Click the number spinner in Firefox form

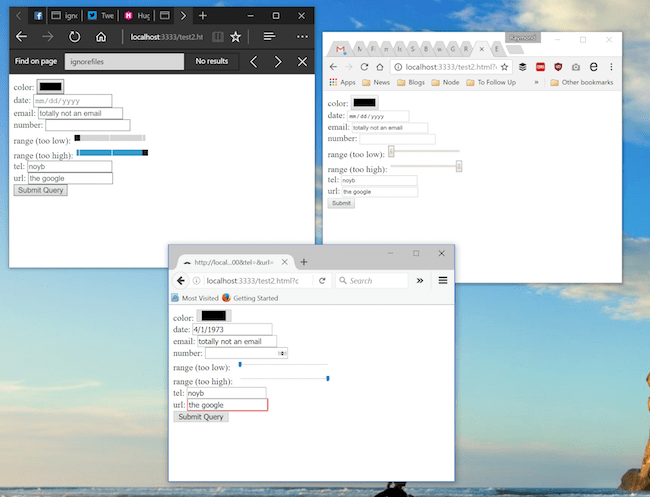point(282,353)
